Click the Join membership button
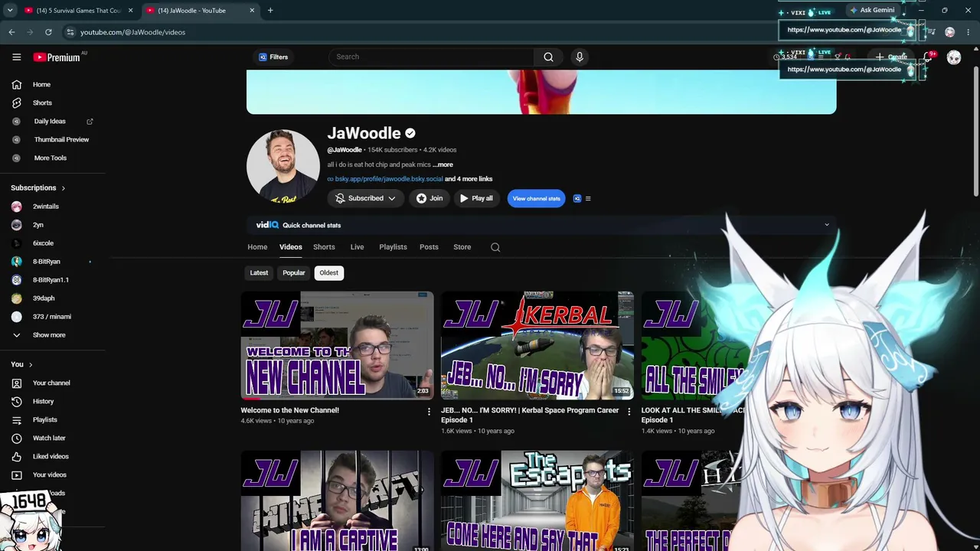Screen dimensions: 980x551 click(x=429, y=198)
